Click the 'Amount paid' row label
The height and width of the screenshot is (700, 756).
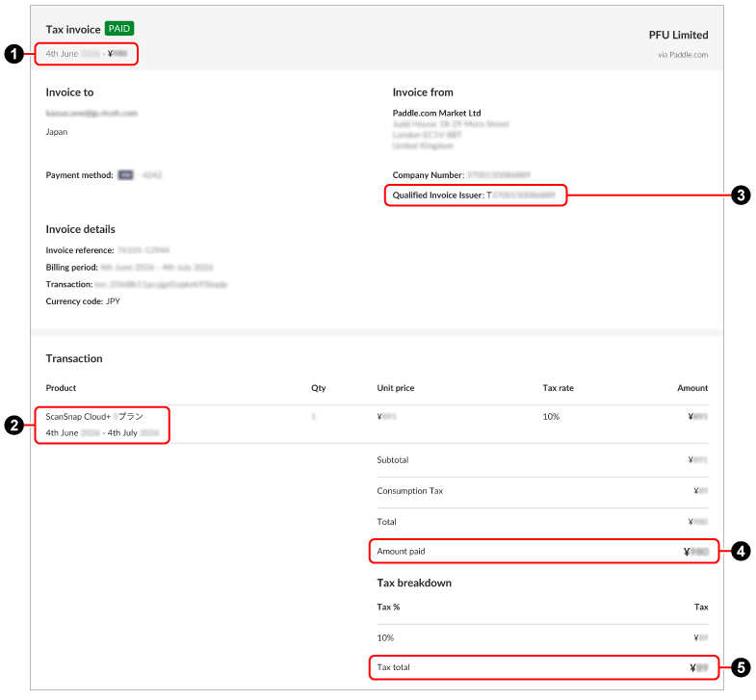(x=401, y=551)
